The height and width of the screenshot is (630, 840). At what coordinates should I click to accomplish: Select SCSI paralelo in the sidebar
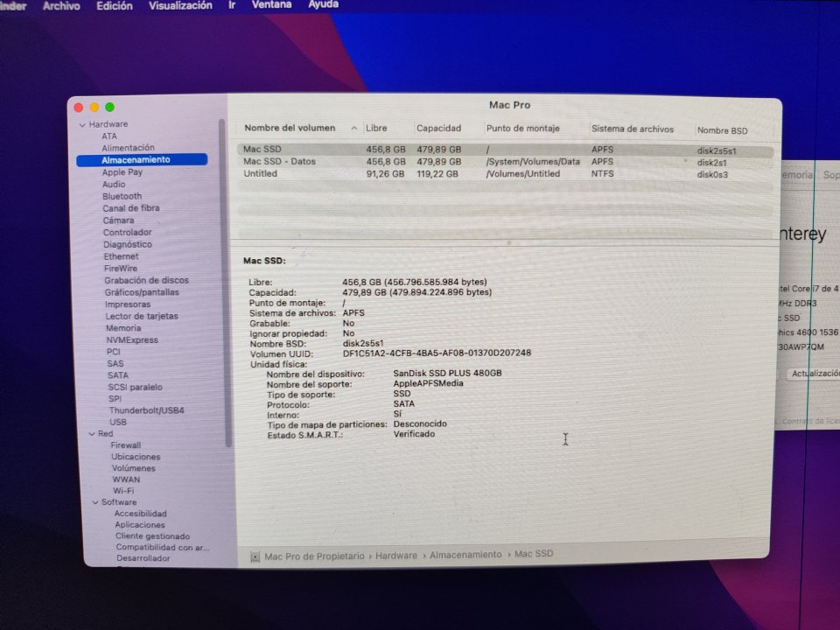click(135, 388)
